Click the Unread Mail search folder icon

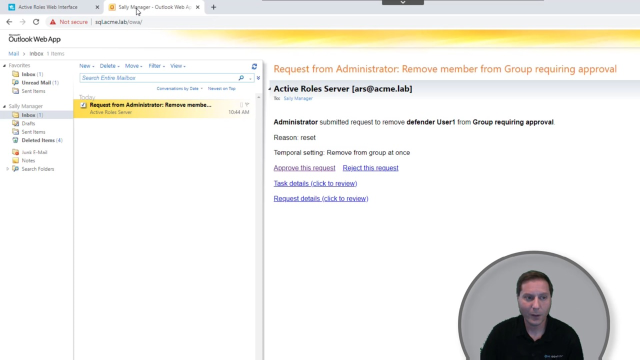(x=16, y=82)
